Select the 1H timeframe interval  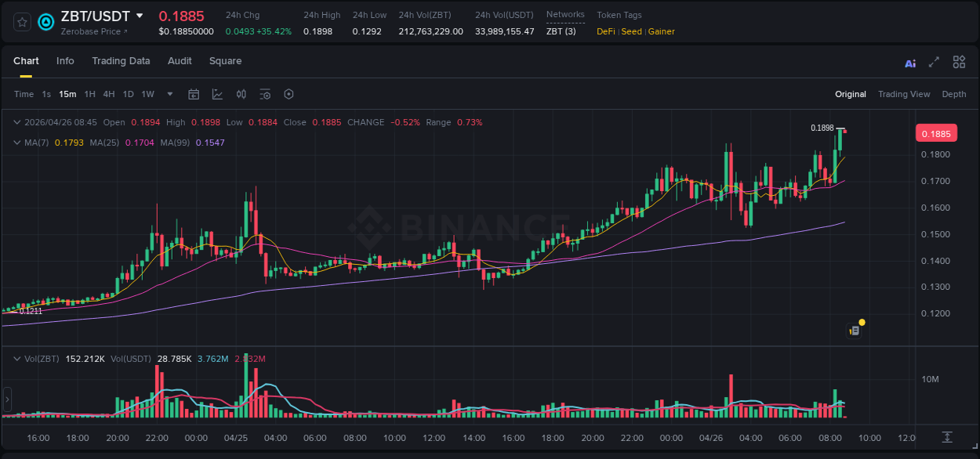coord(89,94)
